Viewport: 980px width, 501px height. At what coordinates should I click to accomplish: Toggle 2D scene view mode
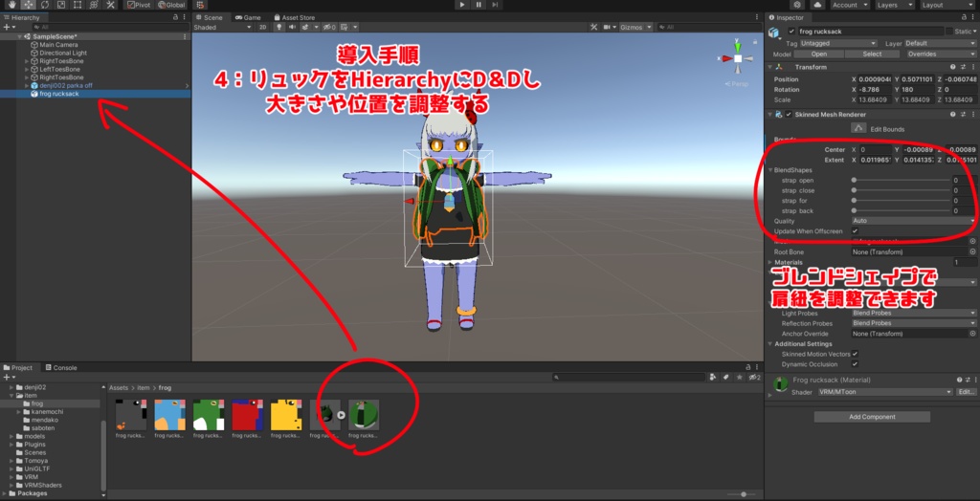coord(263,28)
